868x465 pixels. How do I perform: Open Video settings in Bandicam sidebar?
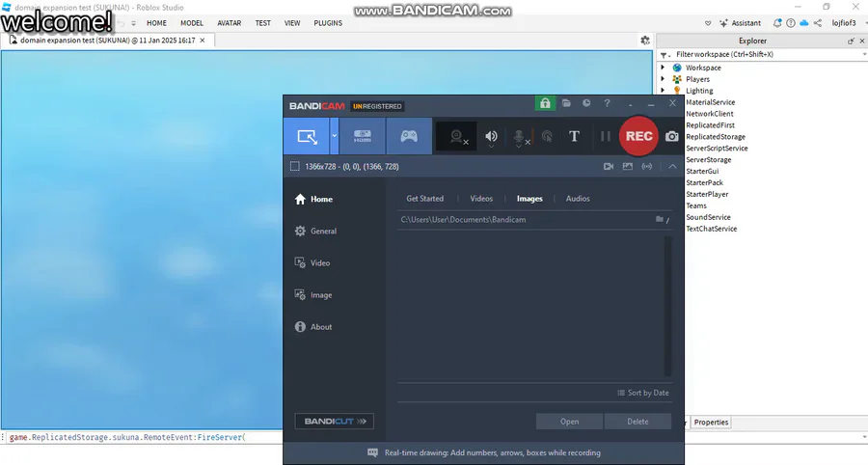312,263
